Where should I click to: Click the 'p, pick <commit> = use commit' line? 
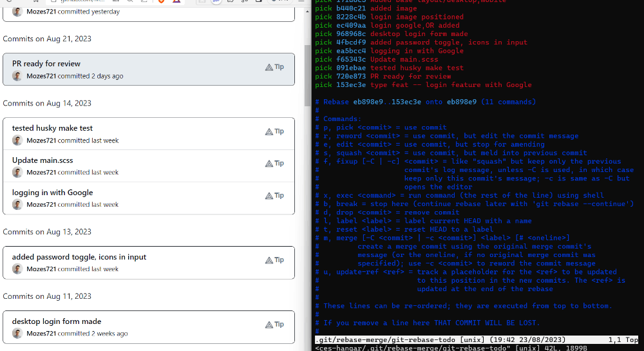click(381, 128)
